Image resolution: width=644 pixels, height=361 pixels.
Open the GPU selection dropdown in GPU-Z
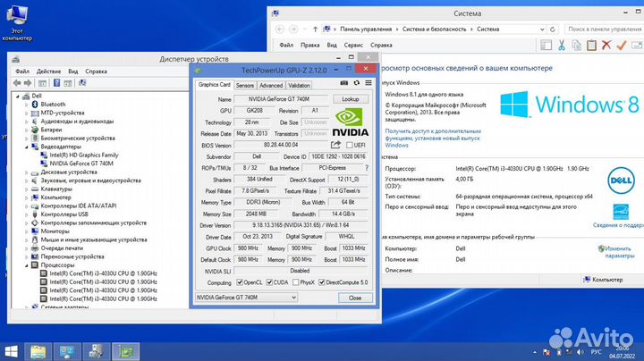point(246,298)
